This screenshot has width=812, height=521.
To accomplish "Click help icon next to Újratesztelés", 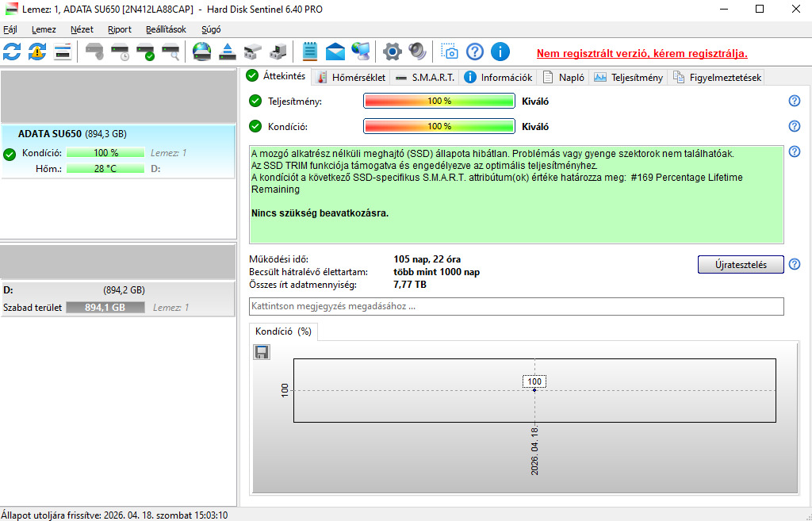I will click(x=795, y=265).
